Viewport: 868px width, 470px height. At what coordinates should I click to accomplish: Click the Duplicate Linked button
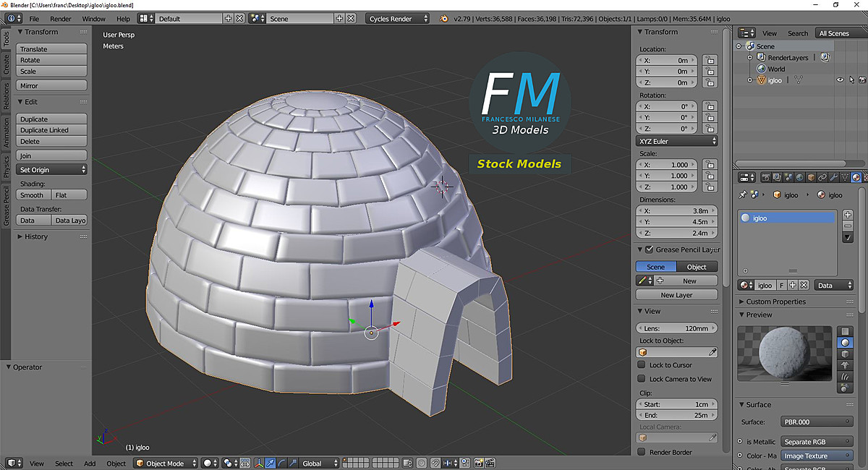coord(51,130)
